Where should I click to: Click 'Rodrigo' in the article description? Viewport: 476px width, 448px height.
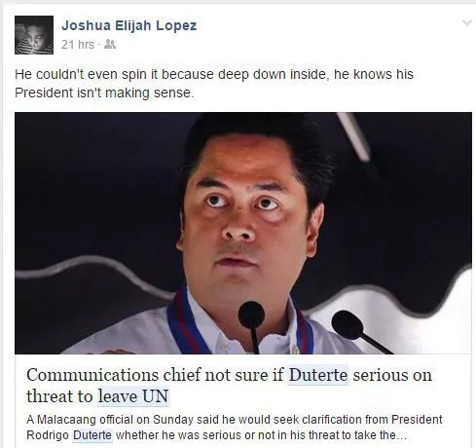pyautogui.click(x=48, y=435)
